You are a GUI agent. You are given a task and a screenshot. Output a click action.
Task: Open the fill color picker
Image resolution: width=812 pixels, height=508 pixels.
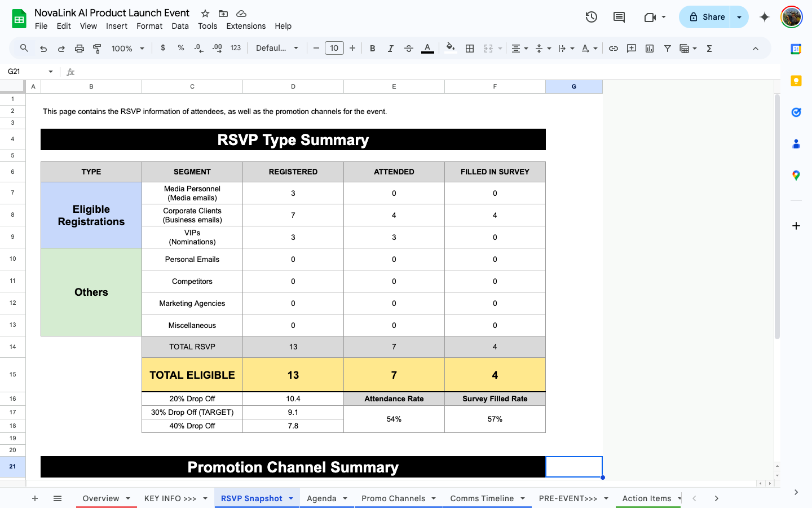[450, 49]
